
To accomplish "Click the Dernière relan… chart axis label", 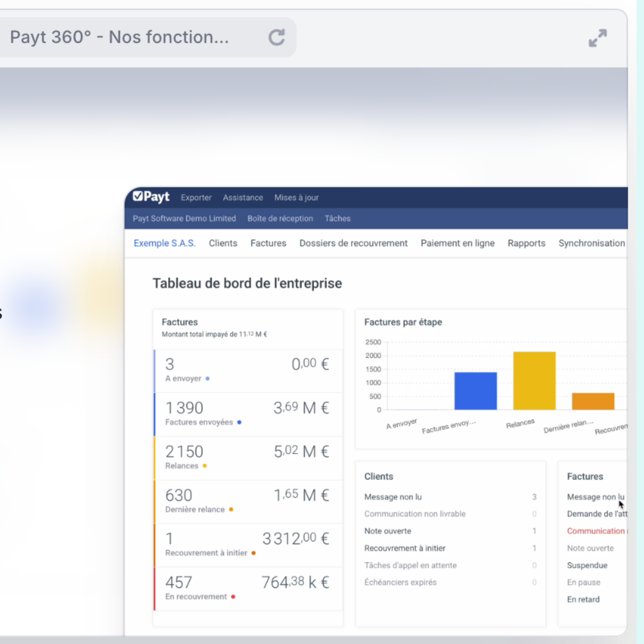I will click(x=568, y=426).
